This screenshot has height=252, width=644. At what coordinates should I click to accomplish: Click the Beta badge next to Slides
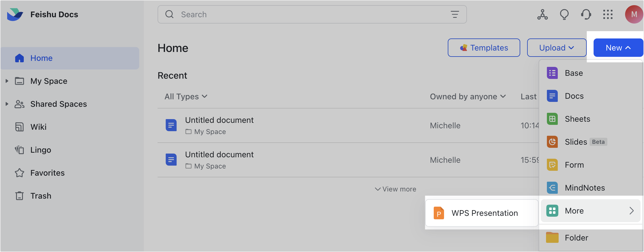tap(598, 142)
